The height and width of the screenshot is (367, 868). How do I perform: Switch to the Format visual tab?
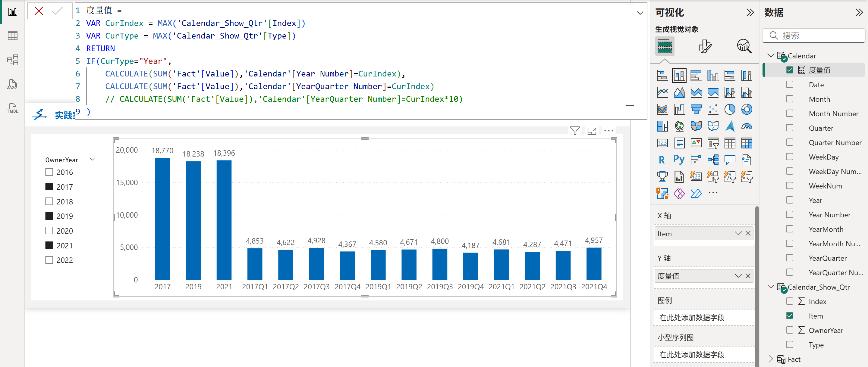point(705,46)
